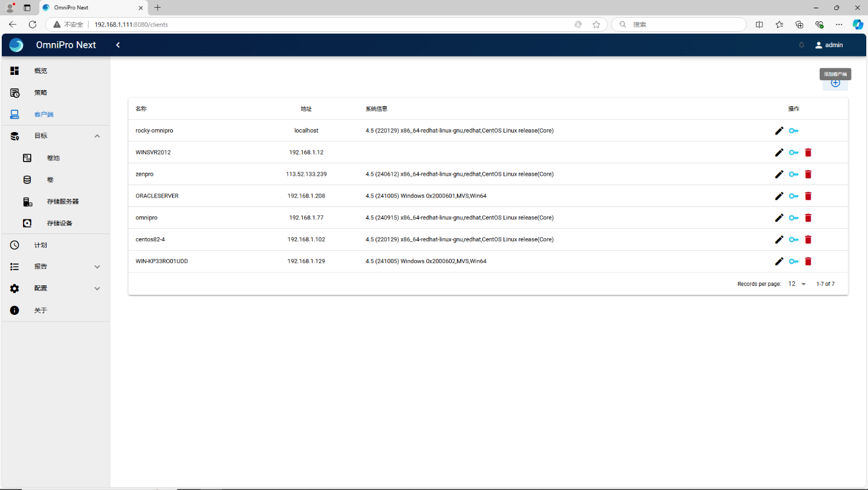Expand the 配置 sidebar menu

pos(97,288)
